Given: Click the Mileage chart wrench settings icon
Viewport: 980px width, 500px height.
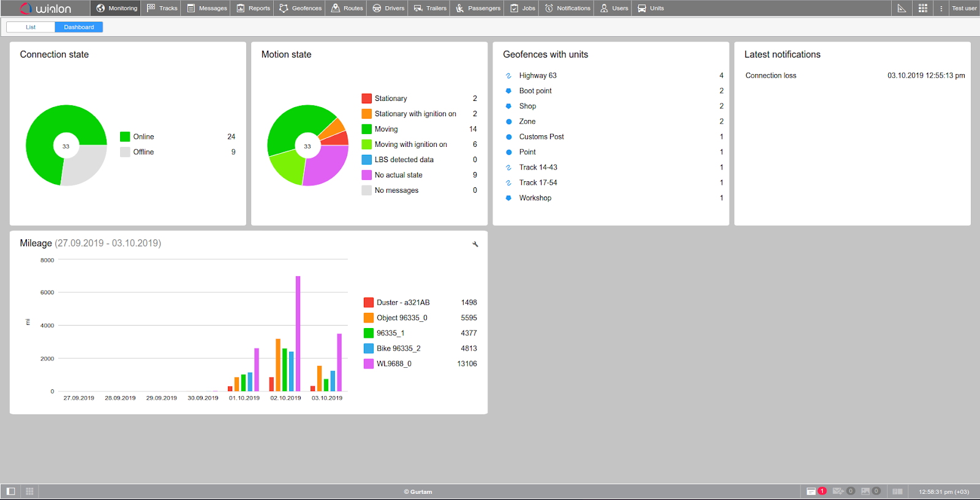Looking at the screenshot, I should tap(475, 244).
